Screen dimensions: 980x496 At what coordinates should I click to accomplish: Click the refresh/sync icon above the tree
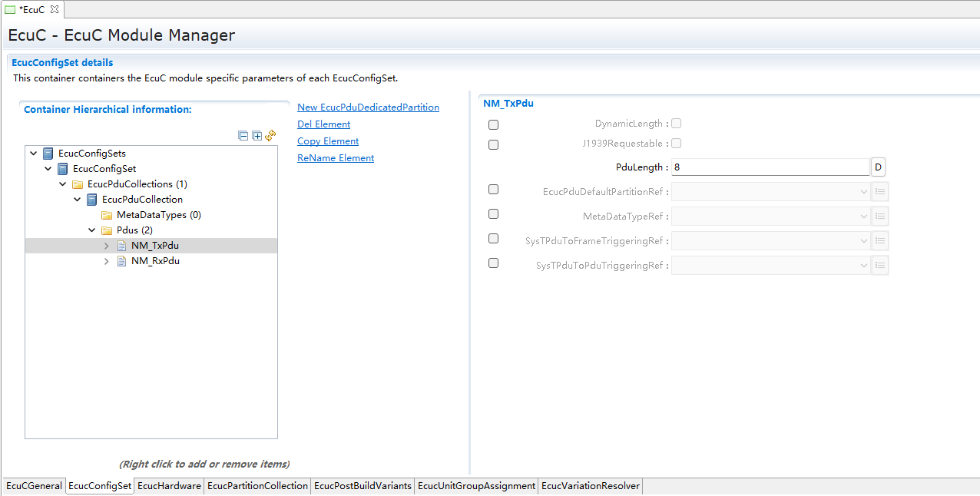(x=270, y=136)
